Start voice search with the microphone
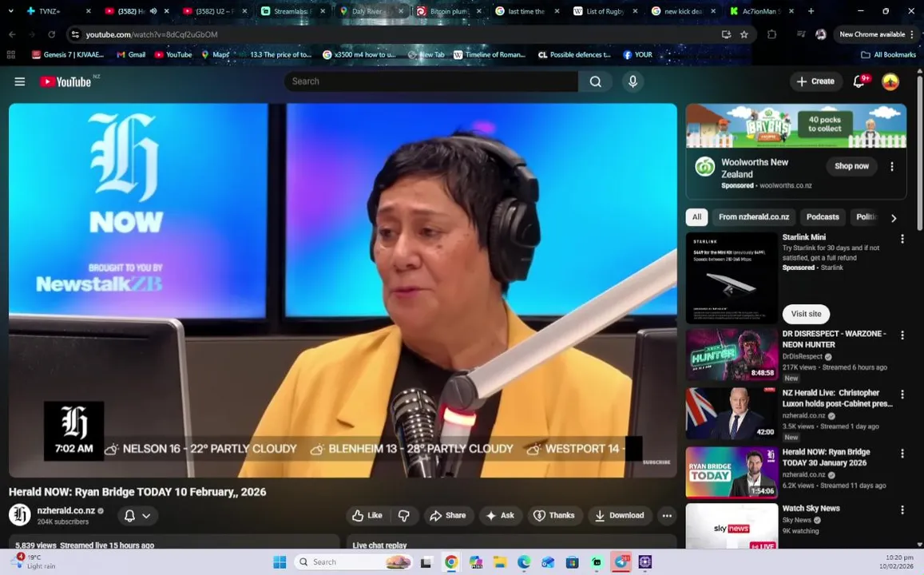 (x=633, y=82)
